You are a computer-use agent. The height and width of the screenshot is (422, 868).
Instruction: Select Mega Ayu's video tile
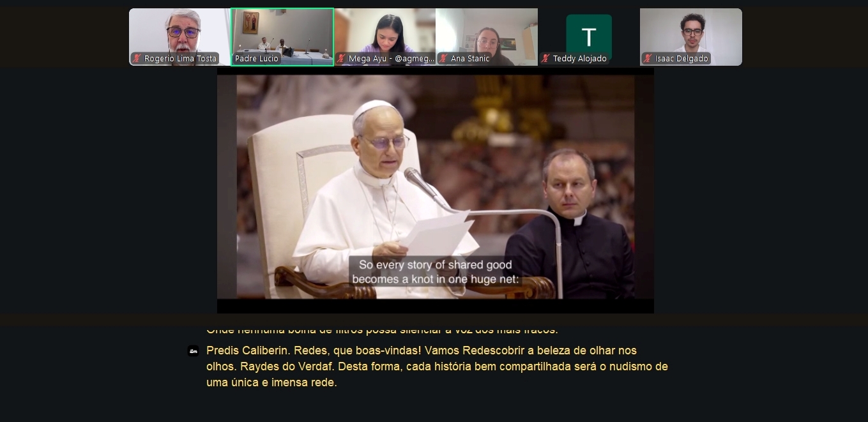tap(385, 32)
